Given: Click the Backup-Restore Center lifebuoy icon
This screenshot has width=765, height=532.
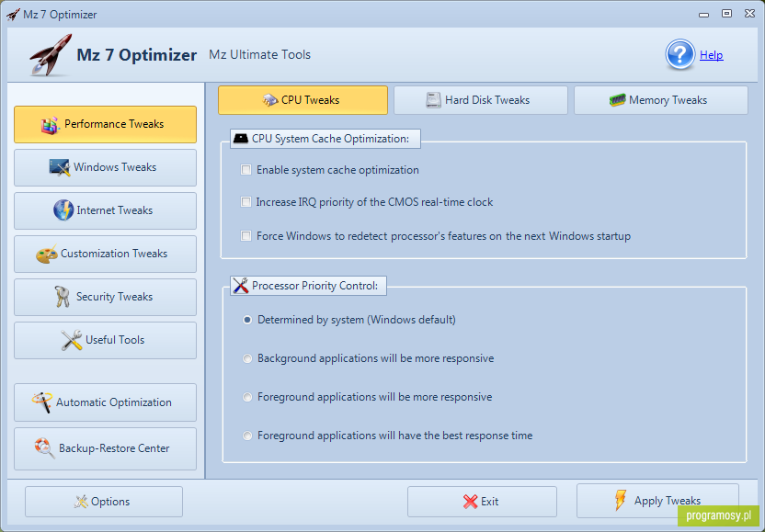Looking at the screenshot, I should pyautogui.click(x=44, y=448).
